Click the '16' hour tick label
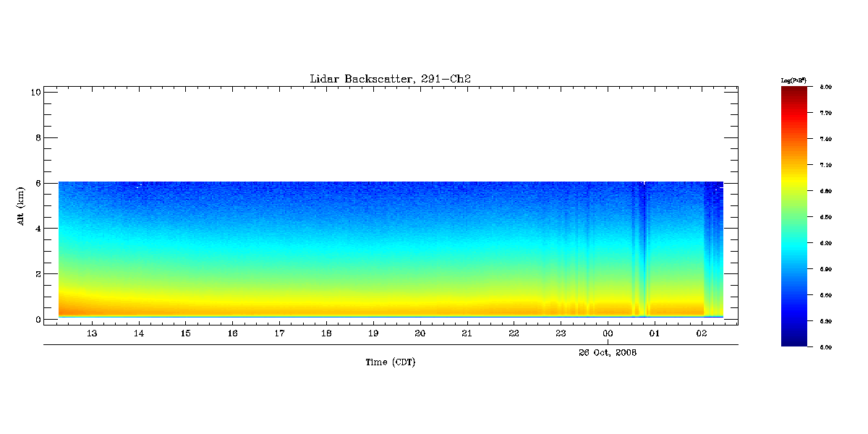Viewport: 868px width, 434px height. (232, 333)
